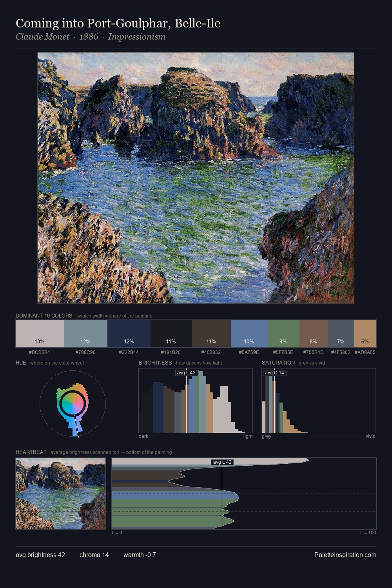The width and height of the screenshot is (392, 588).
Task: Click hex code text '#BCB5B4'
Action: (x=40, y=352)
